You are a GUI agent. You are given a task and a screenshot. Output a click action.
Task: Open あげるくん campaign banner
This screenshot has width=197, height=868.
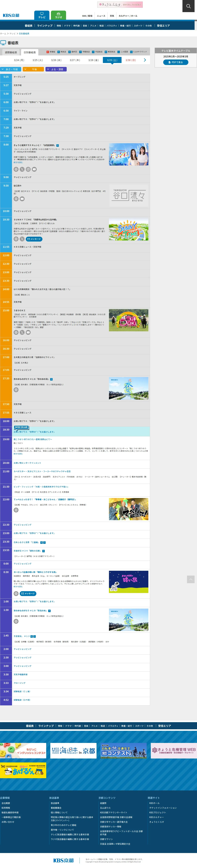[23, 770]
